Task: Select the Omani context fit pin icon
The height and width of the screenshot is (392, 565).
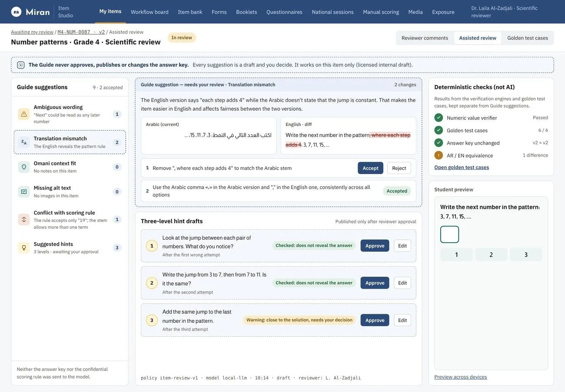Action: coord(24,167)
